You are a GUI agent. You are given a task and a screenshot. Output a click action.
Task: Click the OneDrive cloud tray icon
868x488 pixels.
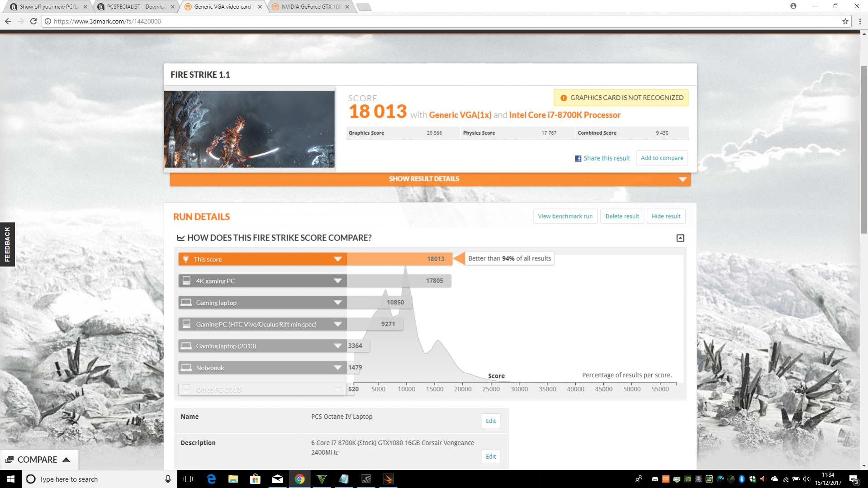(774, 479)
